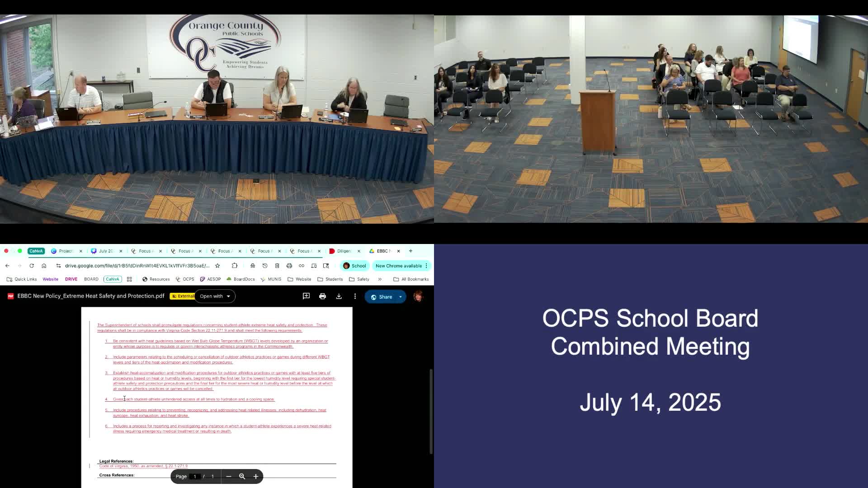Show hidden bookmarks via the double chevron
This screenshot has width=868, height=488.
point(380,279)
